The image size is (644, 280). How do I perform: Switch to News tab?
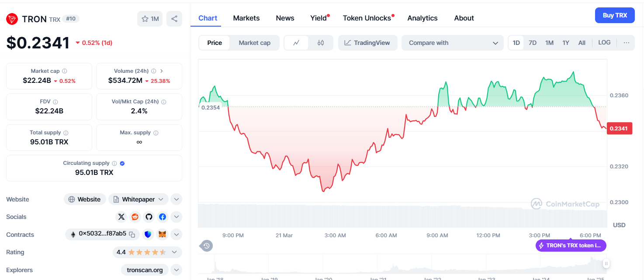click(x=285, y=18)
